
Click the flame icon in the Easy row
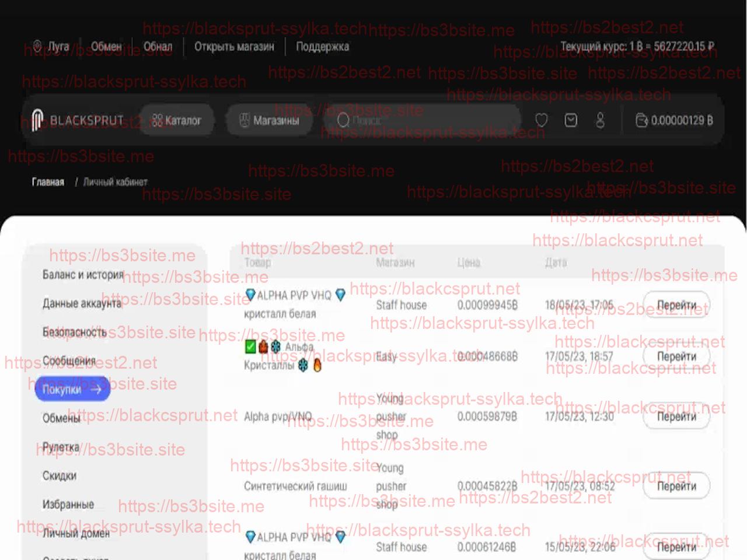[317, 366]
